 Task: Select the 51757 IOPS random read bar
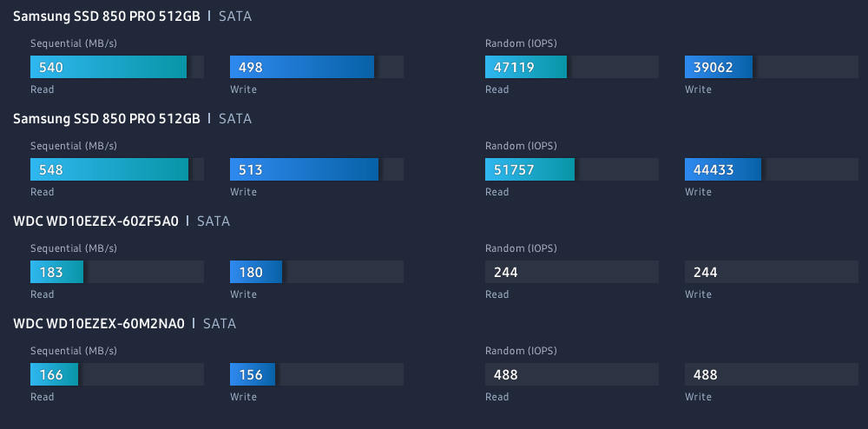click(x=529, y=169)
